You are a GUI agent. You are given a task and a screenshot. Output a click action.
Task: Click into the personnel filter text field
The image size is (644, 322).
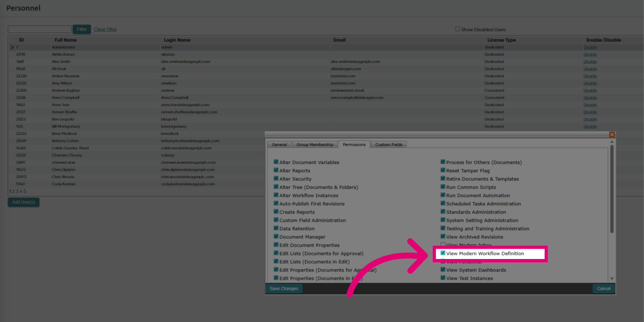pyautogui.click(x=40, y=29)
